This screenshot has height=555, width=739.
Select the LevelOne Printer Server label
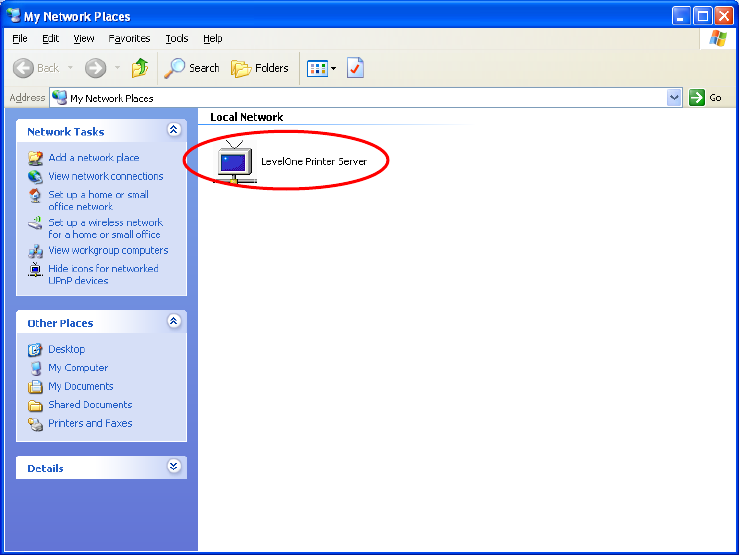tap(314, 162)
